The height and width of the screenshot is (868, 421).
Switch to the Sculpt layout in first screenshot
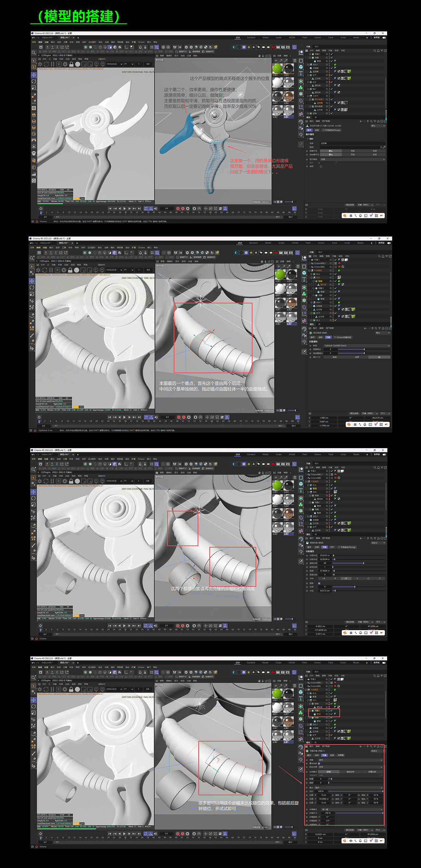(279, 38)
